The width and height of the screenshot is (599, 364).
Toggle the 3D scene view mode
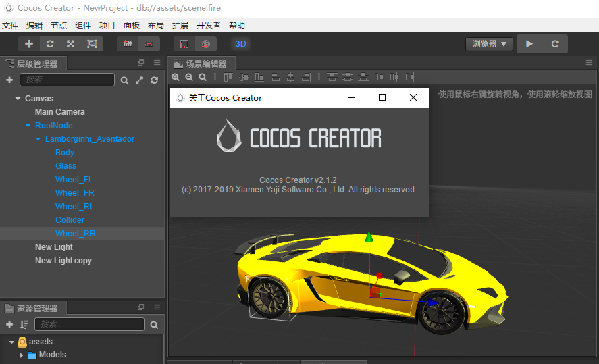pyautogui.click(x=241, y=44)
